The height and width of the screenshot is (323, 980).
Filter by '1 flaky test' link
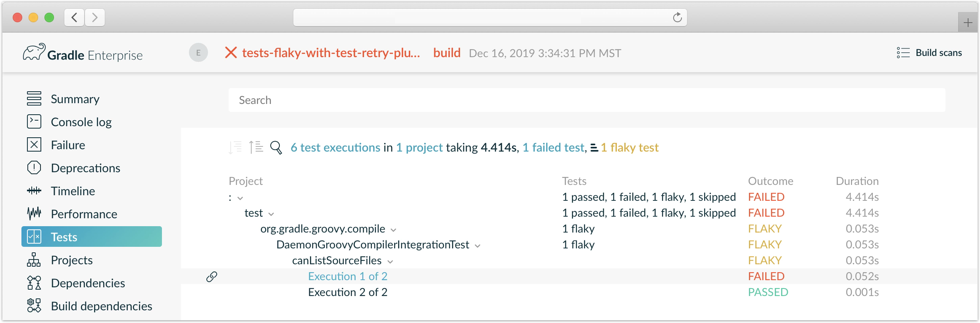point(630,148)
